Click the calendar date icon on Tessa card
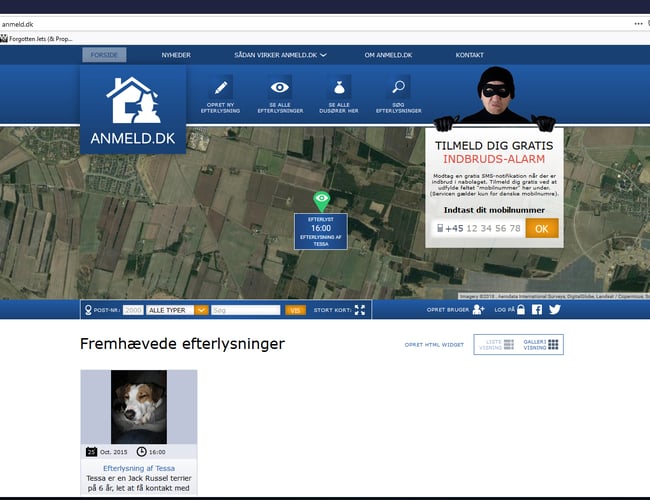 click(x=92, y=451)
